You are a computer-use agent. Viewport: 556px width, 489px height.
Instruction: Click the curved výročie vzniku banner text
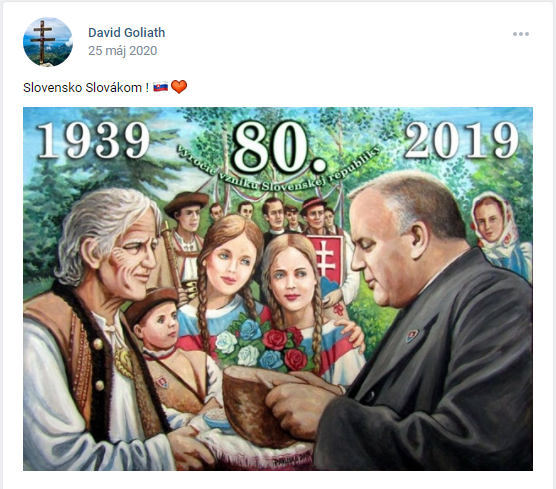[279, 170]
